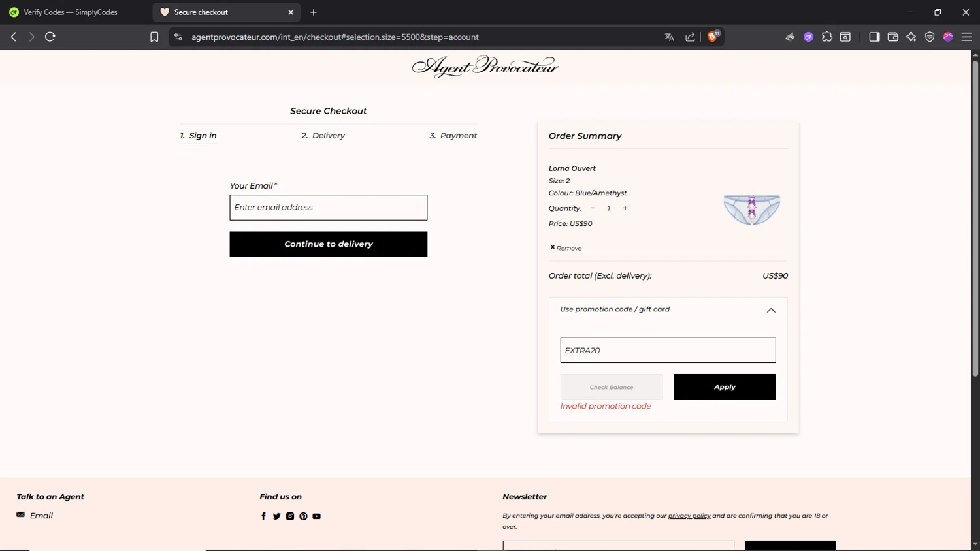
Task: Click promotion code field with EXTRA20
Action: [x=668, y=351]
